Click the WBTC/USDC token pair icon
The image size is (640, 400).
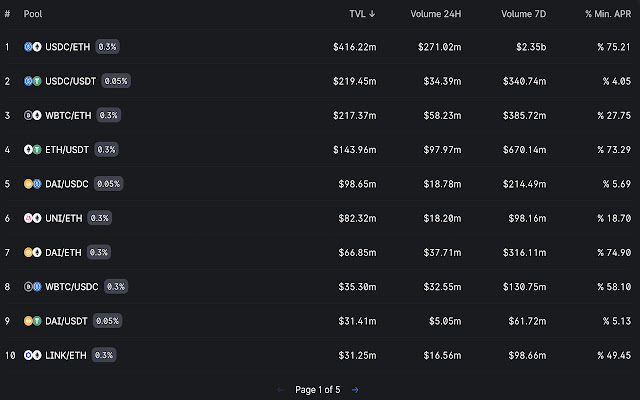pos(33,287)
